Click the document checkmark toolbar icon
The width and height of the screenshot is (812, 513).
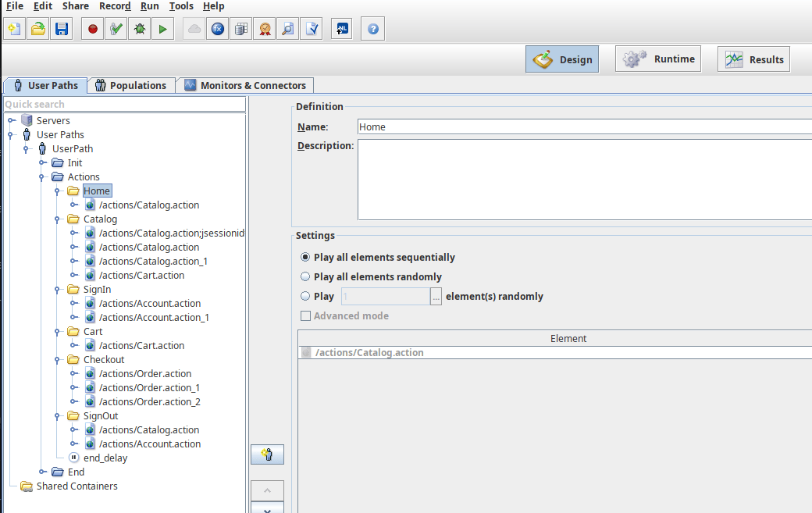click(x=312, y=29)
